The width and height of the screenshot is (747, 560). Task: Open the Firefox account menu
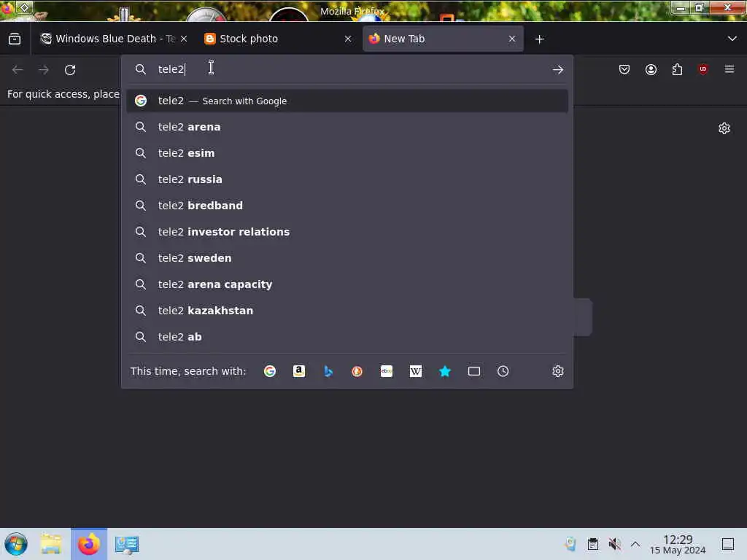(x=651, y=69)
